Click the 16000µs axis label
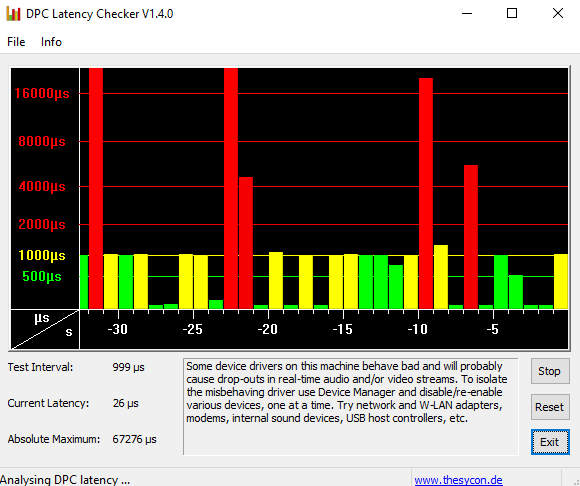This screenshot has width=580, height=486. point(42,93)
